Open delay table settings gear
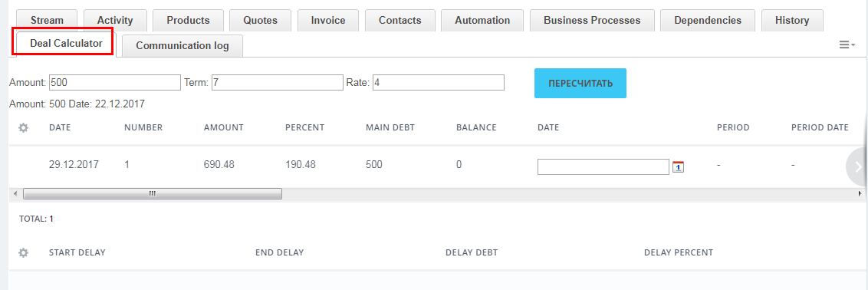Viewport: 868px width, 290px height. click(x=23, y=253)
